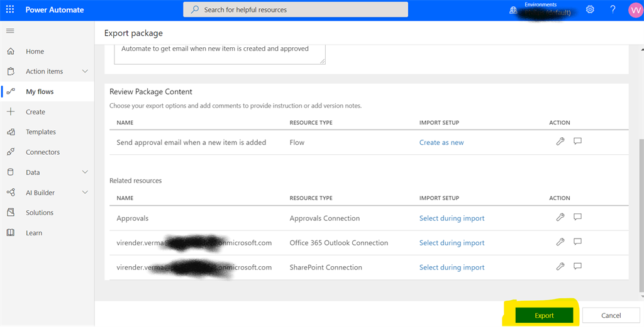Click the Cancel button
This screenshot has height=331, width=644.
(x=611, y=315)
